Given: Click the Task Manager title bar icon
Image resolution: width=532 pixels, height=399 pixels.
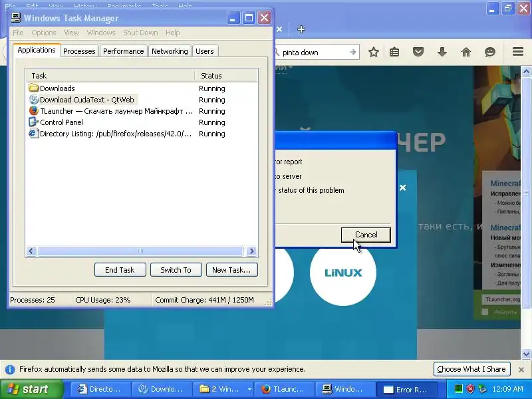Looking at the screenshot, I should tap(15, 18).
